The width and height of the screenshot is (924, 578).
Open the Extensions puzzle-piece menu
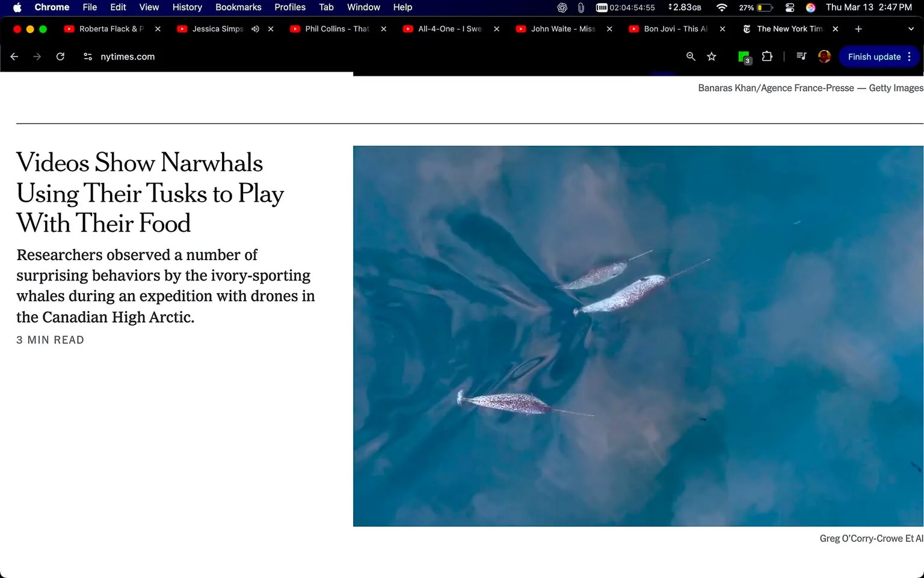tap(767, 56)
